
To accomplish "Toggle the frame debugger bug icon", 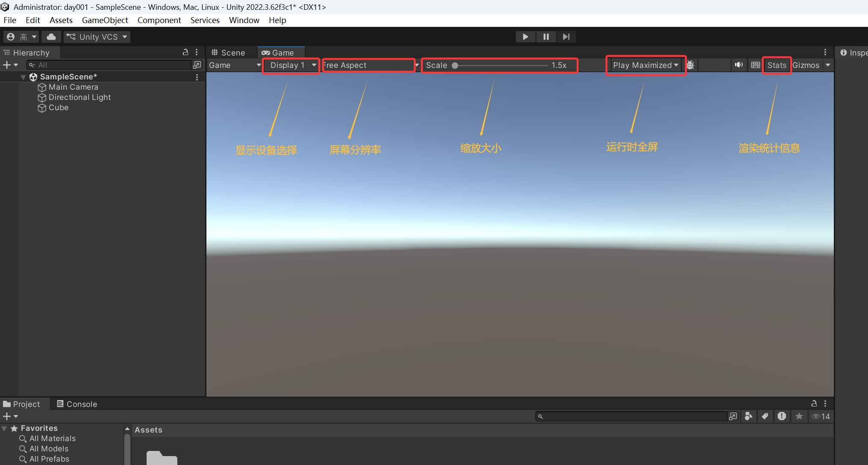I will click(x=690, y=65).
